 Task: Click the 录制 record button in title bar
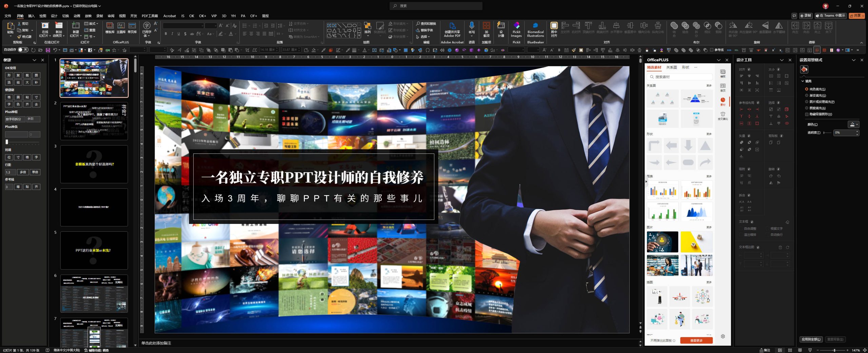click(x=806, y=16)
